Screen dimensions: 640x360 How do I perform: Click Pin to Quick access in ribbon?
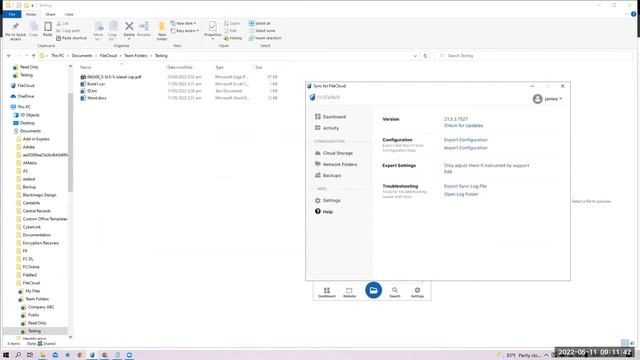tap(16, 31)
